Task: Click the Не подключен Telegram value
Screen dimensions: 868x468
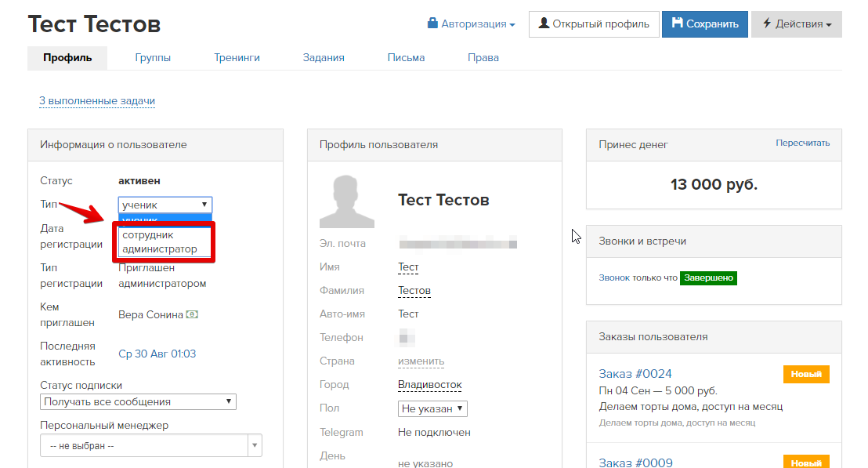Action: pos(434,433)
